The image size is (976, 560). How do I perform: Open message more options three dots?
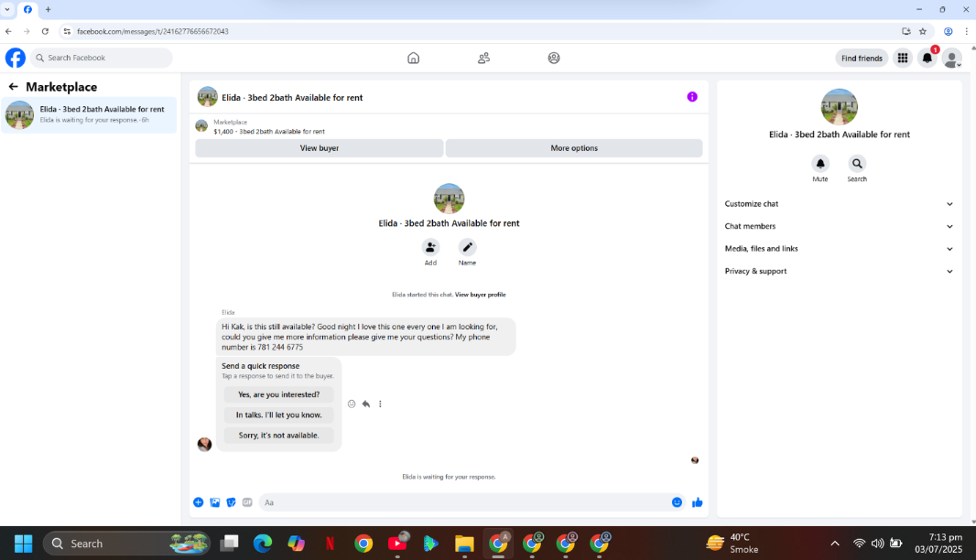pos(380,404)
